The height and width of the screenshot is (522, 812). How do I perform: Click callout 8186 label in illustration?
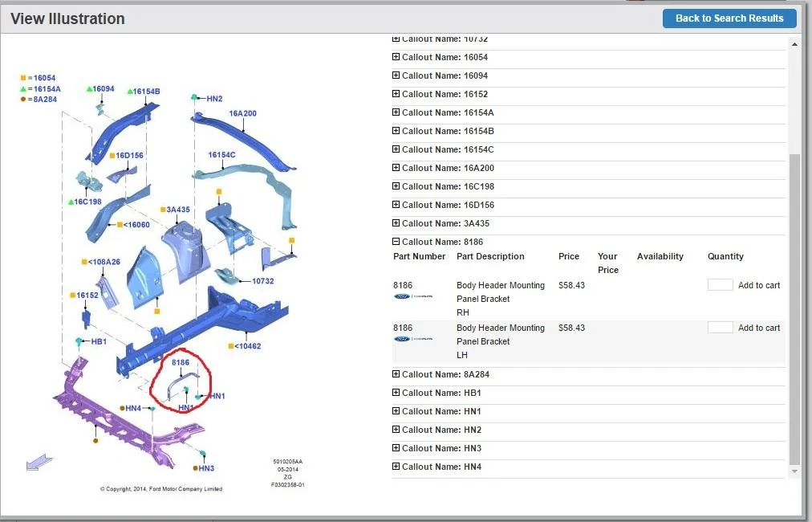pos(181,362)
